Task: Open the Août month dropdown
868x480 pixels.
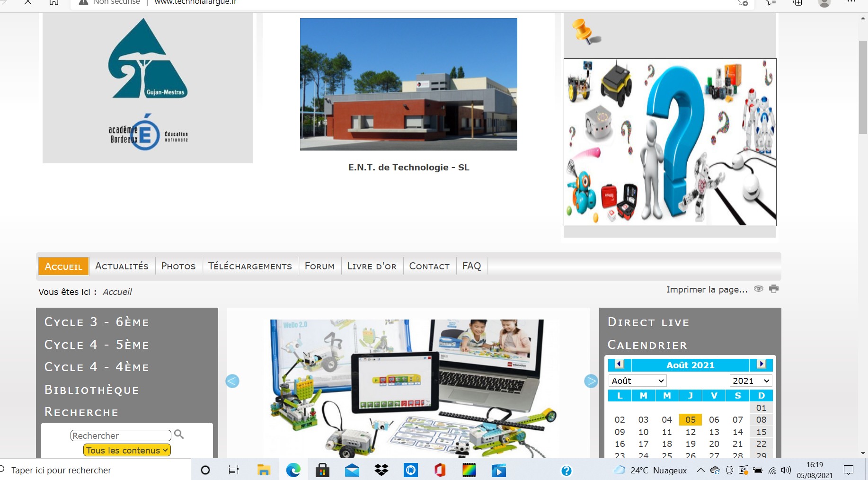Action: pyautogui.click(x=638, y=381)
